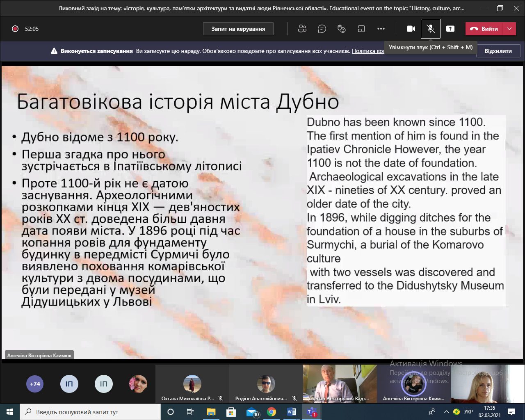Open the +74 additional participants overflow

pyautogui.click(x=35, y=384)
